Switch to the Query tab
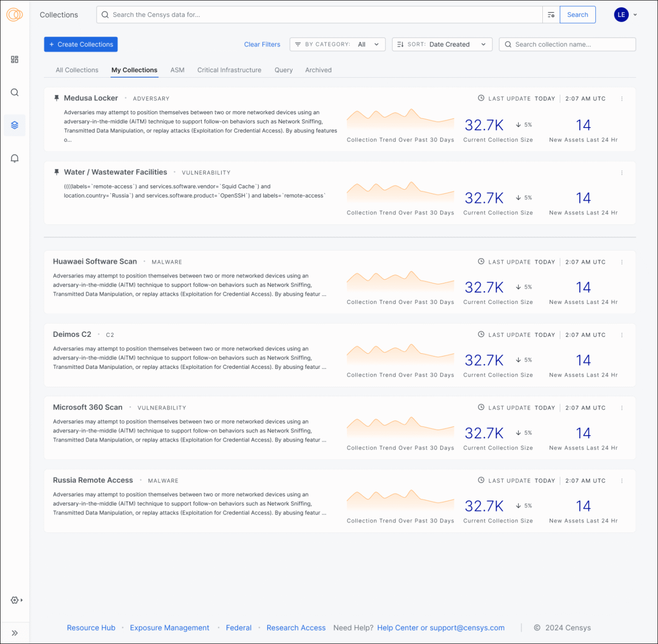This screenshot has width=658, height=644. [x=283, y=70]
